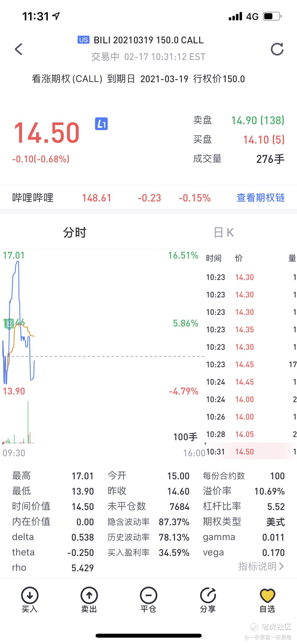Select the 10:23 trade with volume 17
297x644 pixels.
[251, 365]
